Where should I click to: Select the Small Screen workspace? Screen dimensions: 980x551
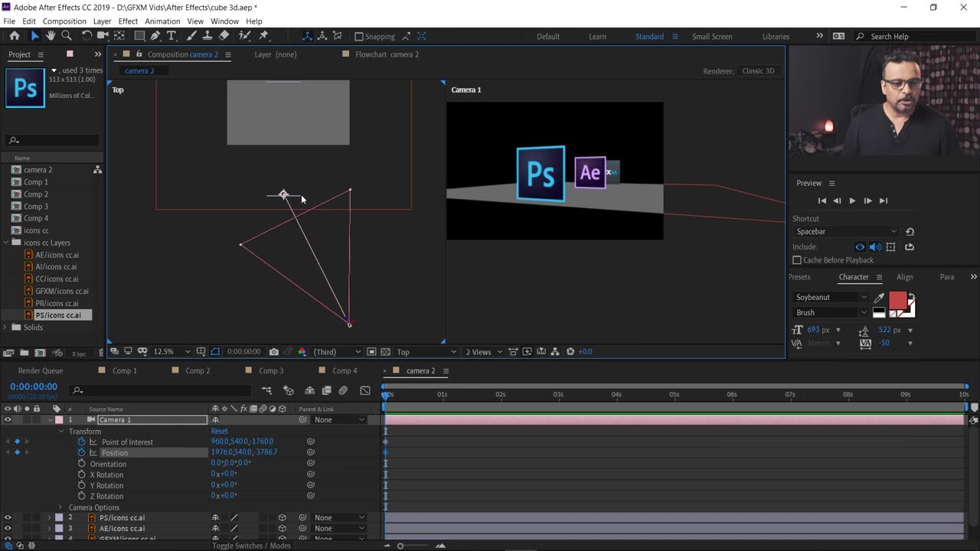[x=712, y=37]
